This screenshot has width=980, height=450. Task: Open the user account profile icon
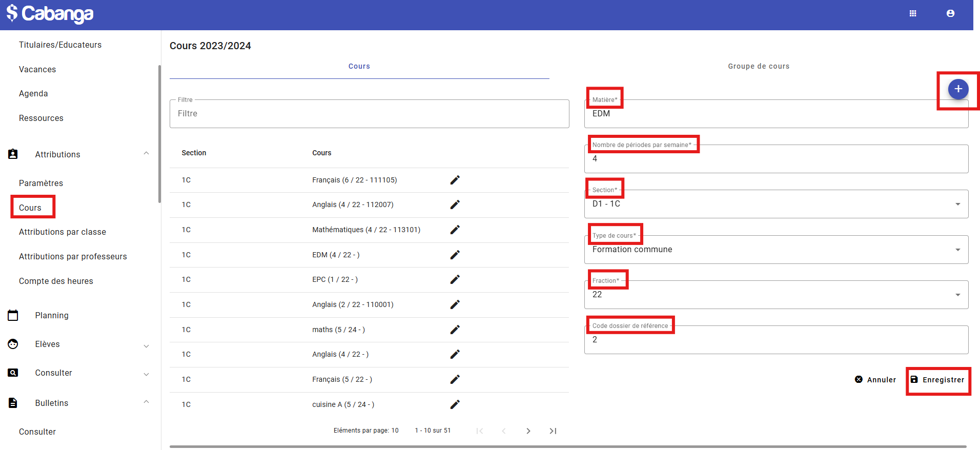[950, 14]
